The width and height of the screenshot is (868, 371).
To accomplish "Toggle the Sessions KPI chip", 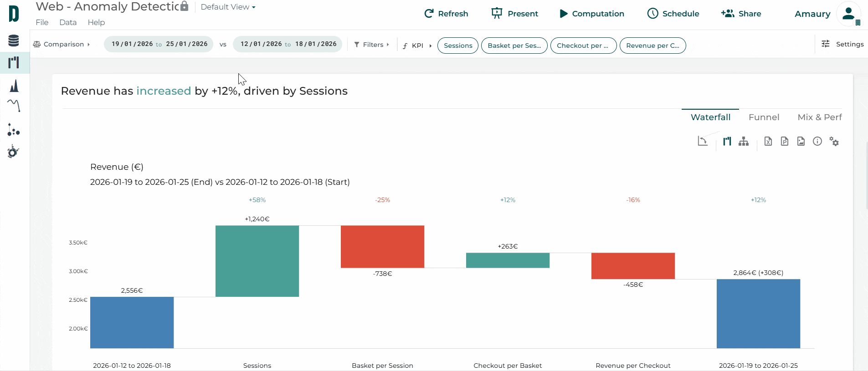I will click(x=458, y=46).
